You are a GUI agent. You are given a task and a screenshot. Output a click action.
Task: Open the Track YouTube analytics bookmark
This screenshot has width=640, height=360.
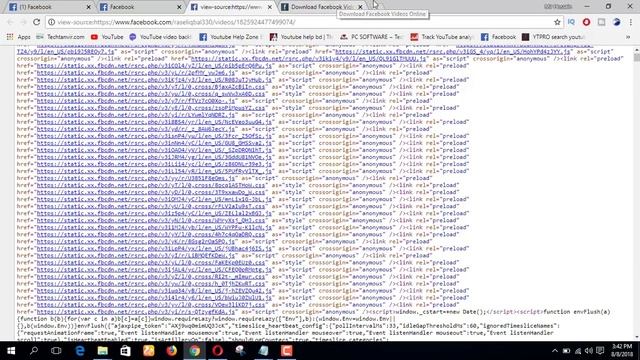(x=442, y=37)
